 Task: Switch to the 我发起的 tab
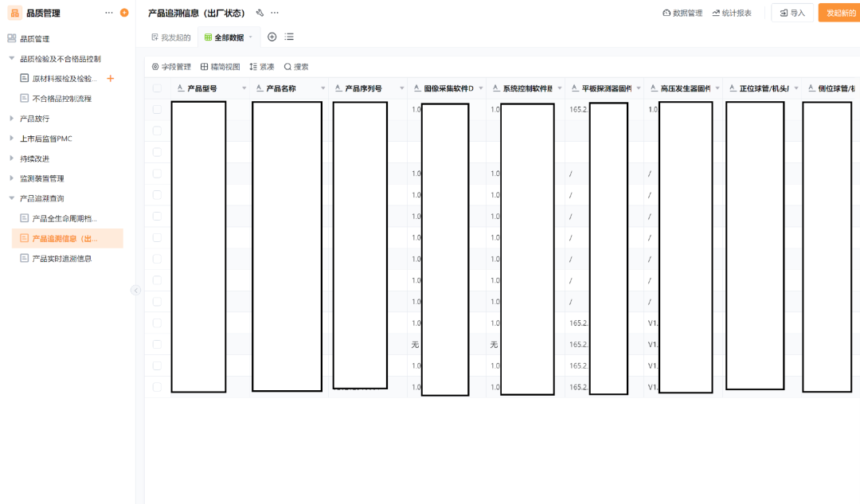[171, 37]
